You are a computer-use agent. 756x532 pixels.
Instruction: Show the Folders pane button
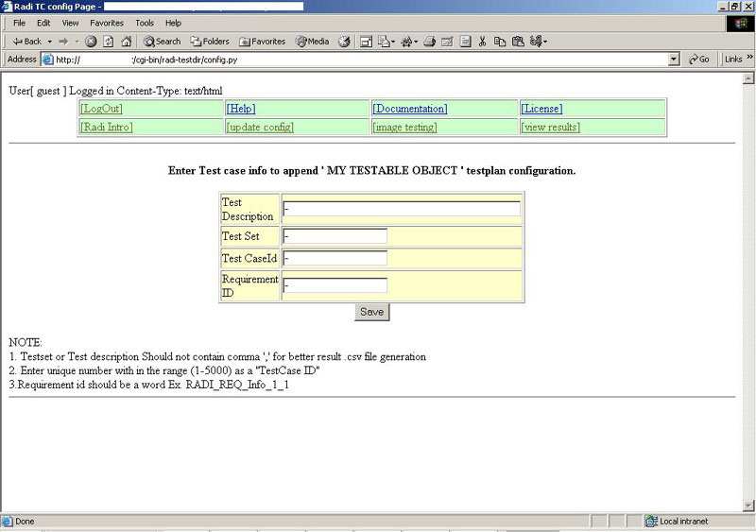(x=210, y=42)
